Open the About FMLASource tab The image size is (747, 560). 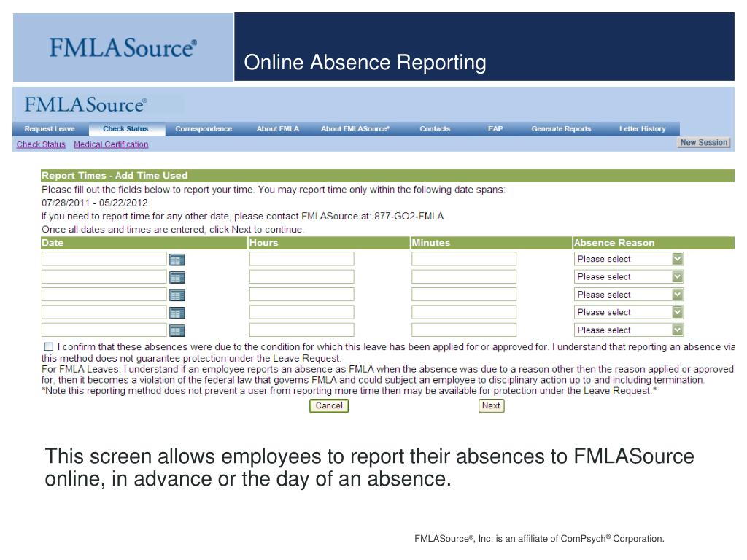click(x=355, y=128)
